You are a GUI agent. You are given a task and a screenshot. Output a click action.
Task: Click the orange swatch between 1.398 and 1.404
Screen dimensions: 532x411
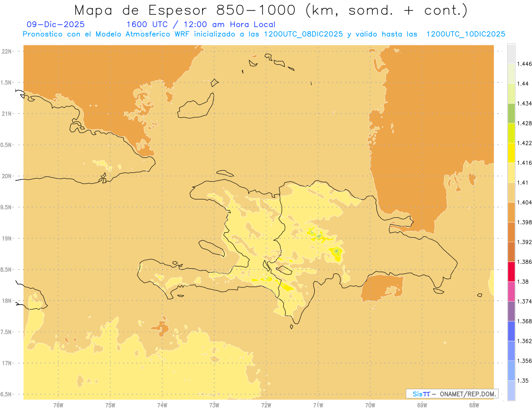pyautogui.click(x=511, y=212)
